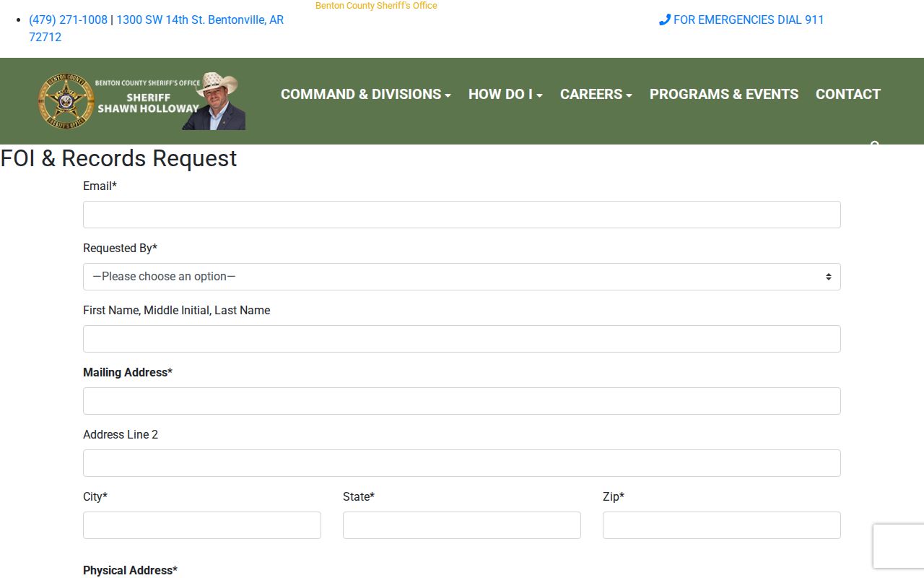Go to Programs & Events
Screen dimensions: 924x578
pos(724,94)
